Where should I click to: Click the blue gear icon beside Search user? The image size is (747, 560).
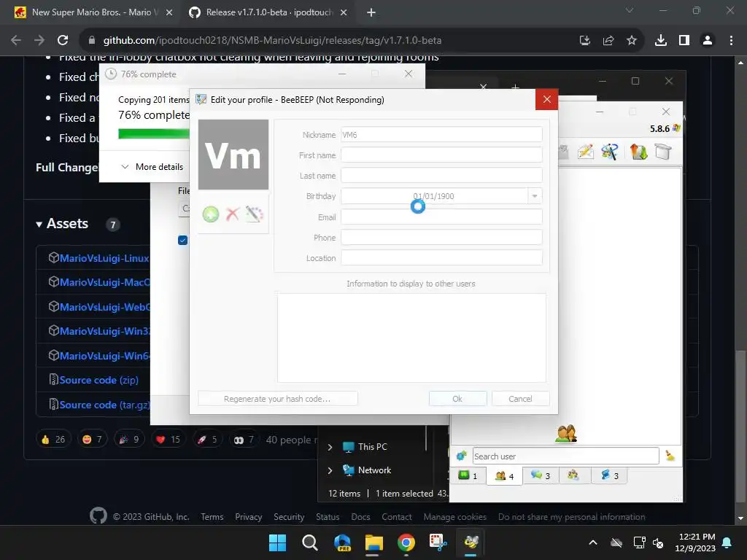[461, 456]
